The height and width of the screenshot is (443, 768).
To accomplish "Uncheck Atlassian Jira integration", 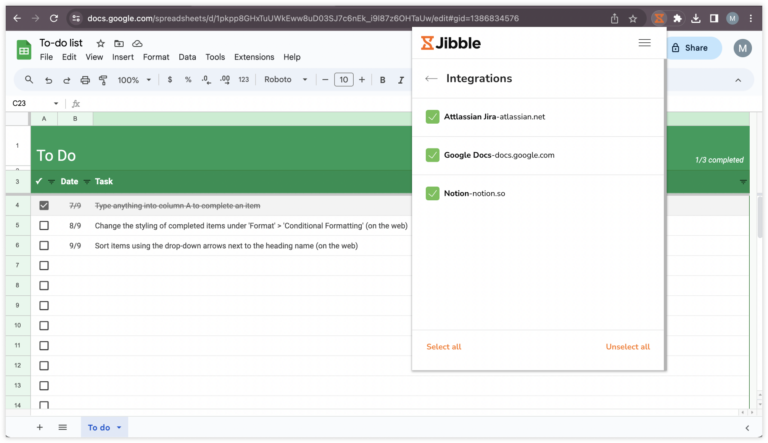I will point(432,117).
